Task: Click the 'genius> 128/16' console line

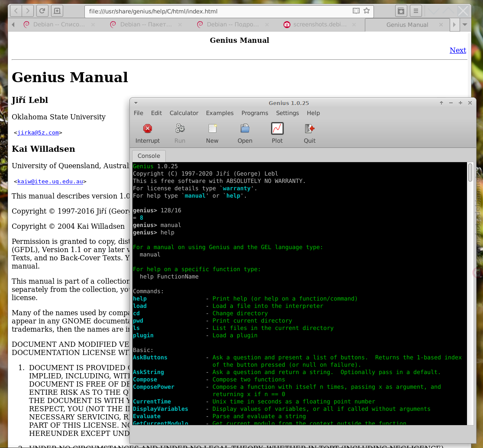Action: pos(157,211)
